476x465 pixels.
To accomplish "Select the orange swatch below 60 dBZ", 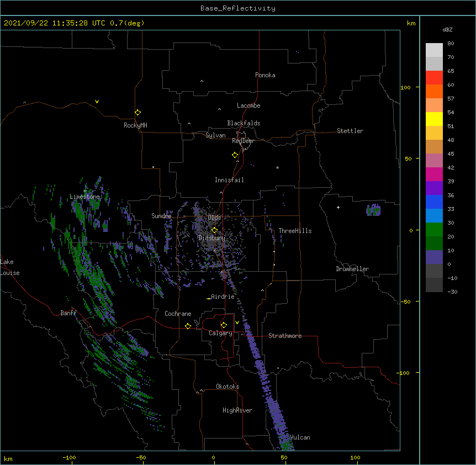I will (434, 91).
